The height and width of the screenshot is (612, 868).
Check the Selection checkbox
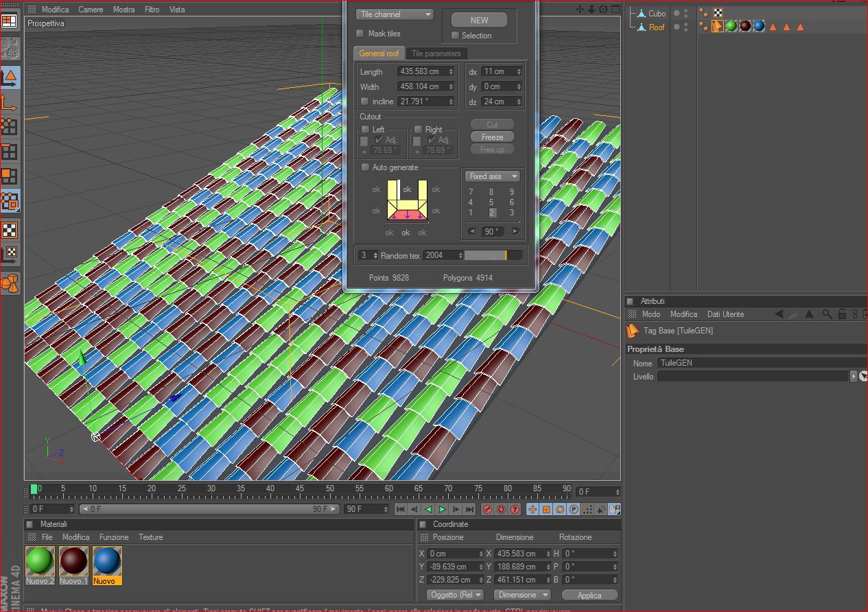click(x=455, y=36)
